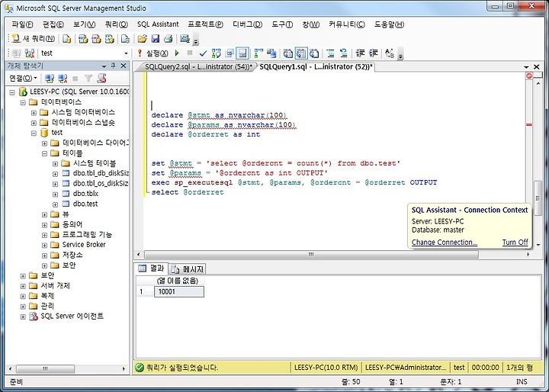Image resolution: width=549 pixels, height=392 pixels.
Task: Toggle the Include Client Statistics icon
Action: coord(271,53)
